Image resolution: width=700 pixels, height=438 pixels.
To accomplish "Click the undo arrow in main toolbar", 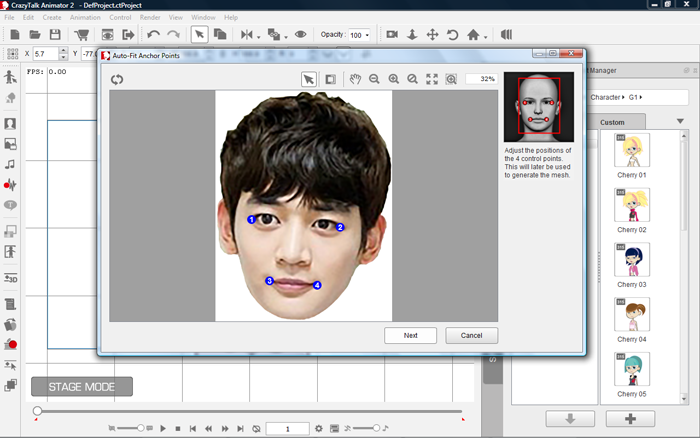I will pos(153,35).
